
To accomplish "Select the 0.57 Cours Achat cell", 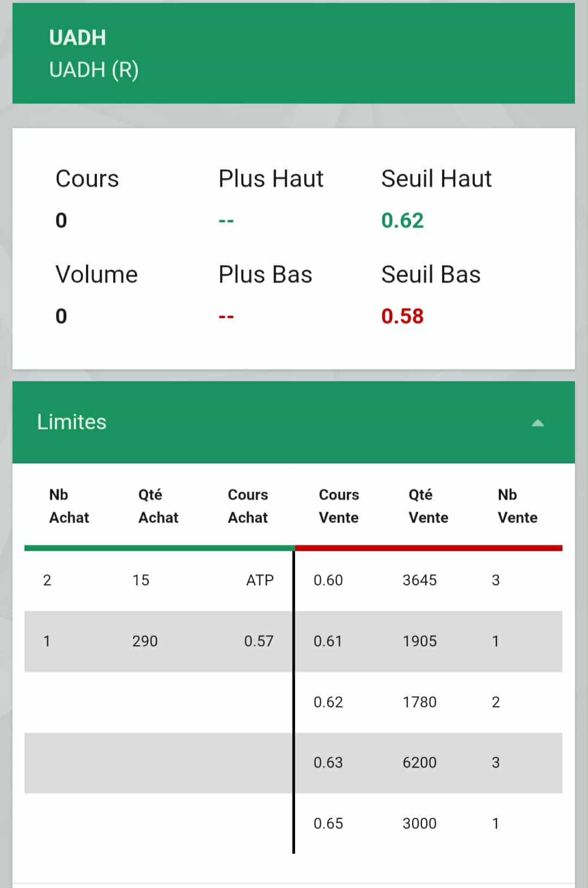I will (259, 641).
